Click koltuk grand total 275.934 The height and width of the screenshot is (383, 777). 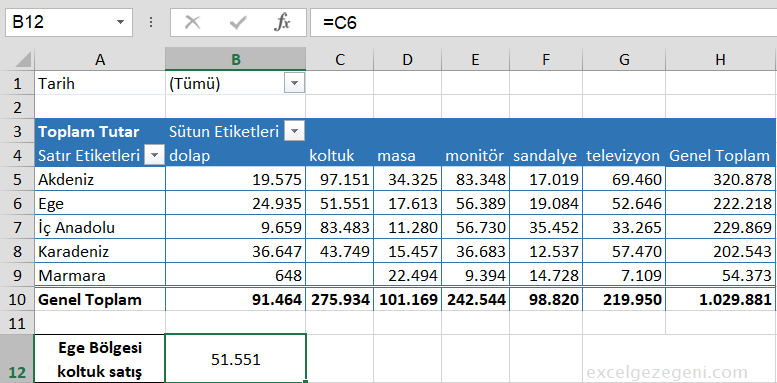click(340, 299)
